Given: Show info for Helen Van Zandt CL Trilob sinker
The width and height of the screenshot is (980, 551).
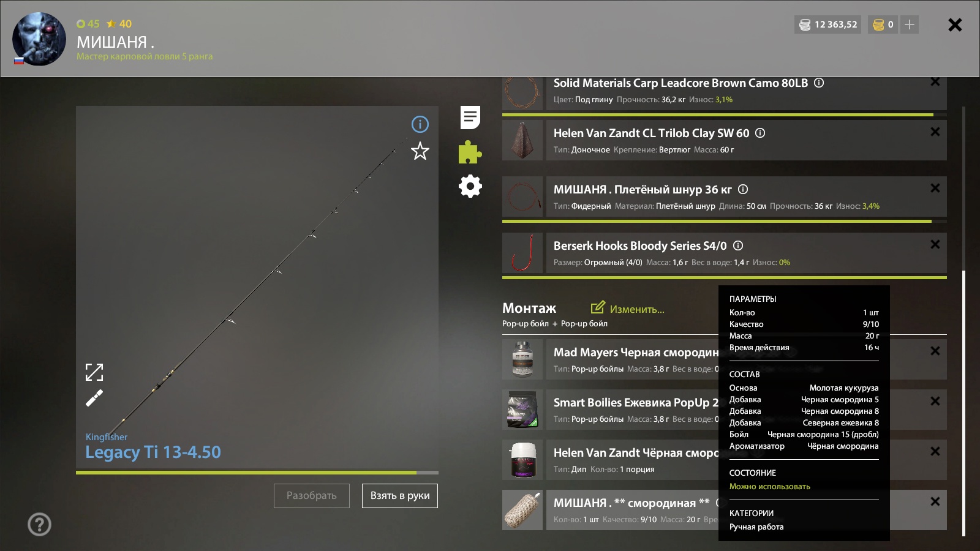Looking at the screenshot, I should [x=760, y=133].
